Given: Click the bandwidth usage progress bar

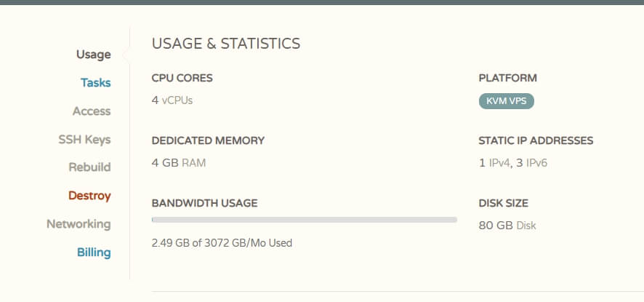Looking at the screenshot, I should (x=304, y=219).
